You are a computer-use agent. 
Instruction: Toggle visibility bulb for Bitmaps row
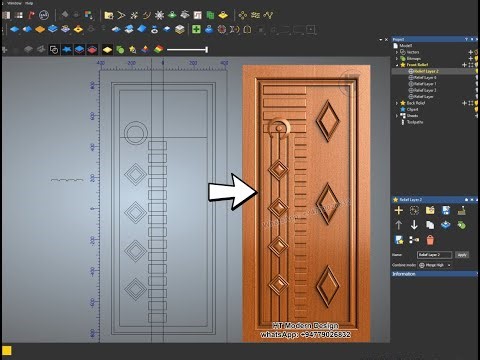(477, 58)
